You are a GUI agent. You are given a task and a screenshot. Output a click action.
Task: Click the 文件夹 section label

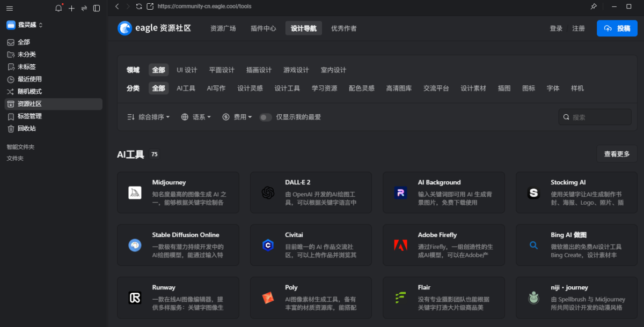coord(15,159)
